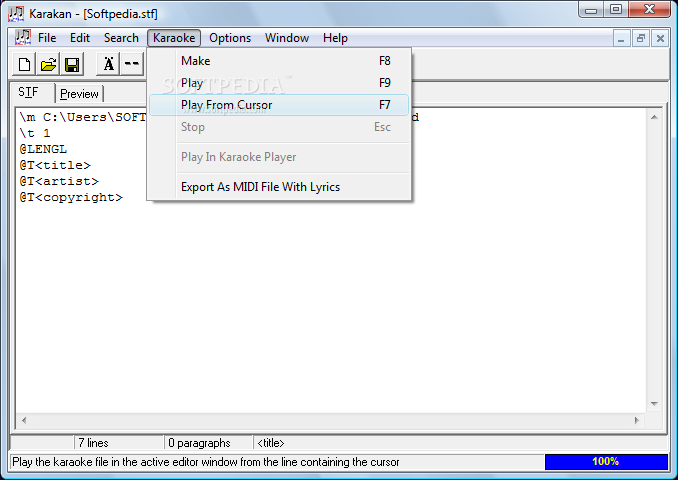
Task: Click the @T<artist> line in editor
Action: [59, 181]
